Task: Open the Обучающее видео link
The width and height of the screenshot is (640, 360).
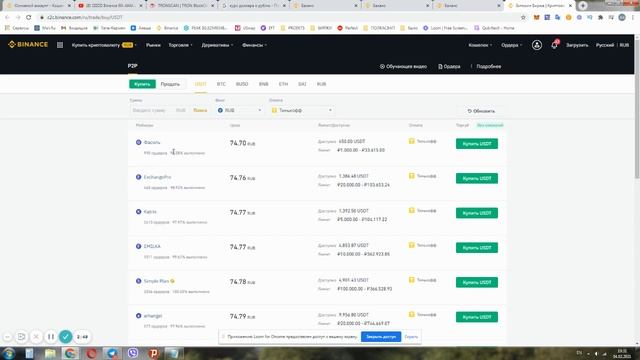Action: pos(403,66)
